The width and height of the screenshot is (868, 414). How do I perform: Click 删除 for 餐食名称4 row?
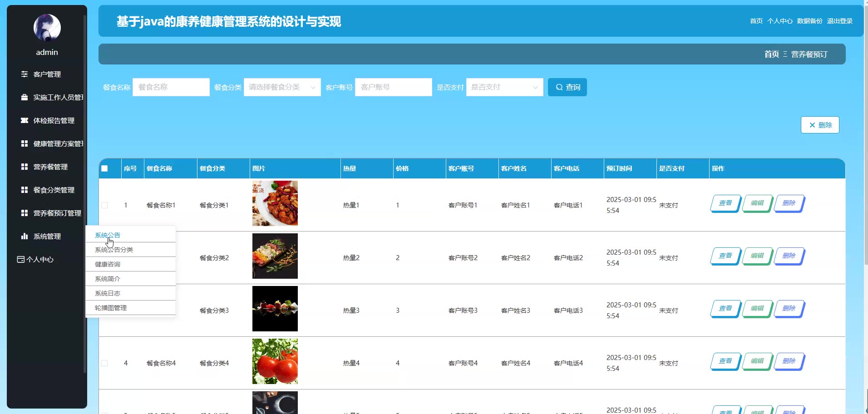tap(789, 361)
